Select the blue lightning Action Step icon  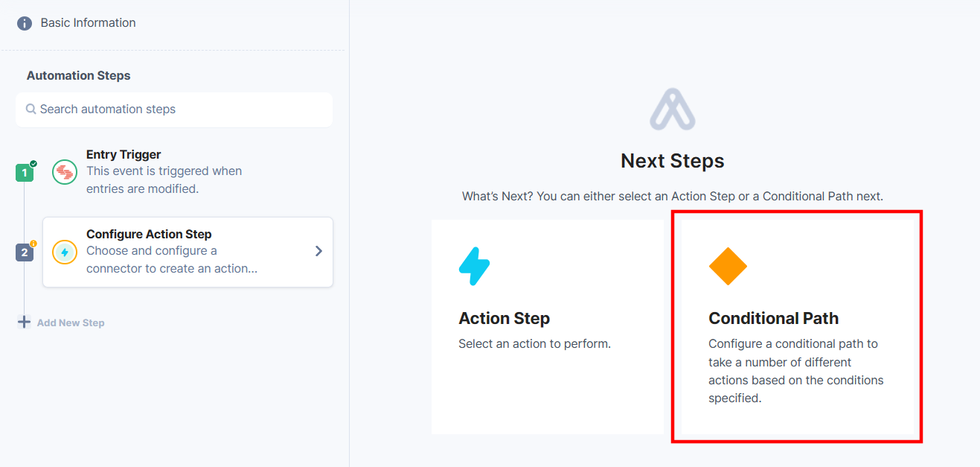[x=475, y=265]
